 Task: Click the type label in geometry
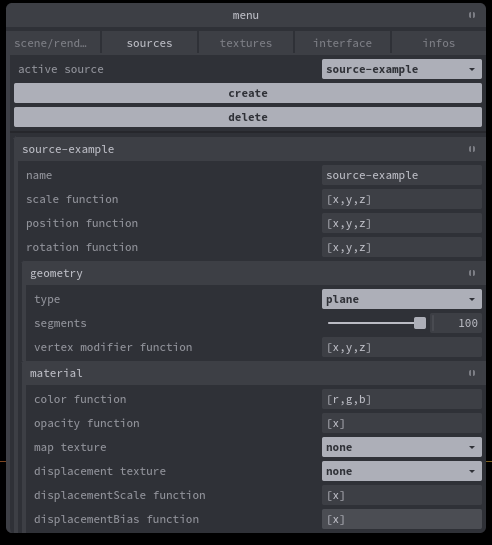47,300
